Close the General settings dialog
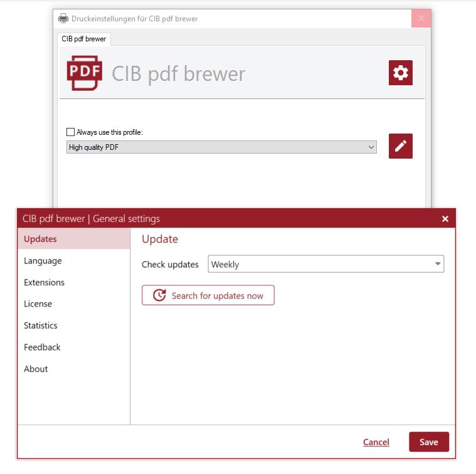This screenshot has width=476, height=474. tap(445, 218)
